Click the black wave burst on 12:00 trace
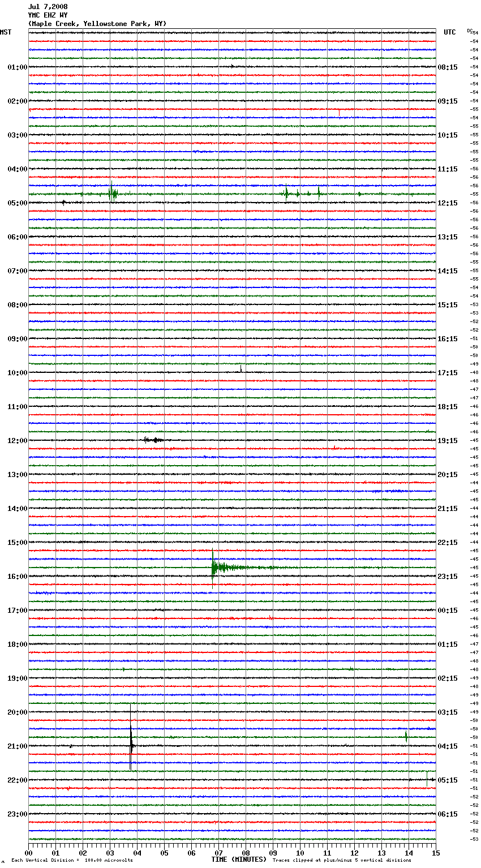The height and width of the screenshot is (868, 481). (153, 440)
